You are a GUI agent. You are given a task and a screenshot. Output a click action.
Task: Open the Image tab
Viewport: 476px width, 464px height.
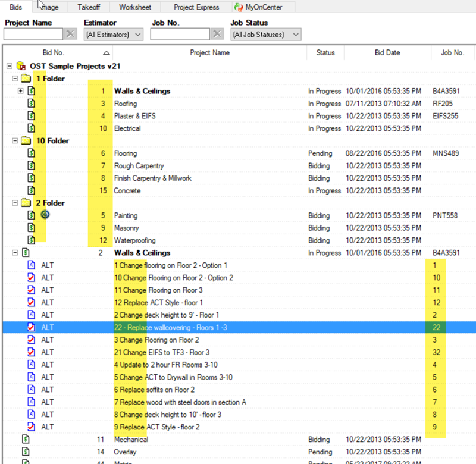(50, 7)
